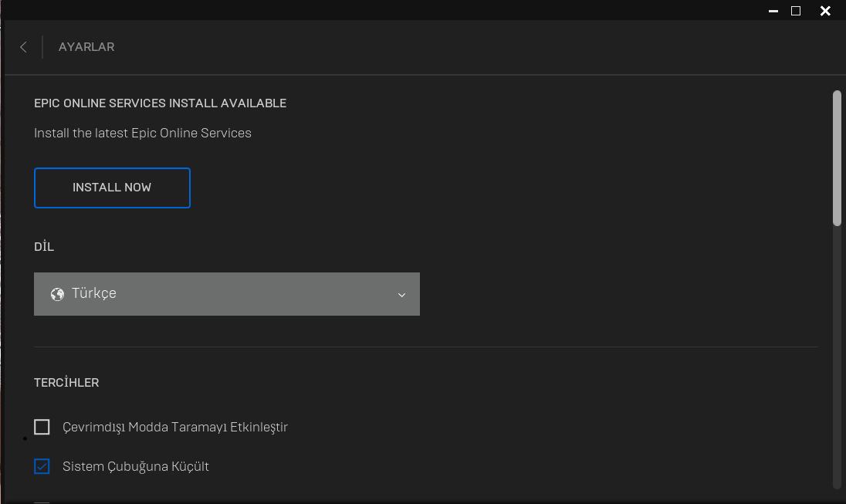
Task: Click EPIC ONLINE SERVICES INSTALL AVAILABLE heading
Action: point(160,103)
